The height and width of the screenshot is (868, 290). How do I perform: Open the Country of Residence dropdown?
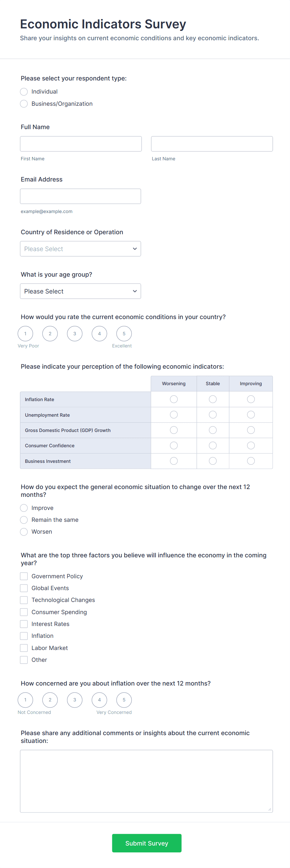pyautogui.click(x=80, y=249)
